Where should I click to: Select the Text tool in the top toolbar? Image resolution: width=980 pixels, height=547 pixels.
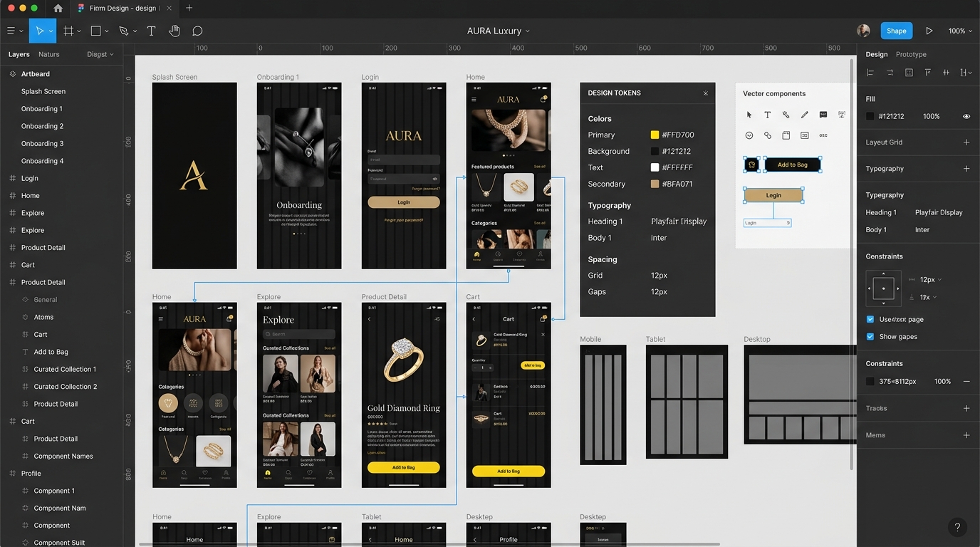[x=151, y=31]
